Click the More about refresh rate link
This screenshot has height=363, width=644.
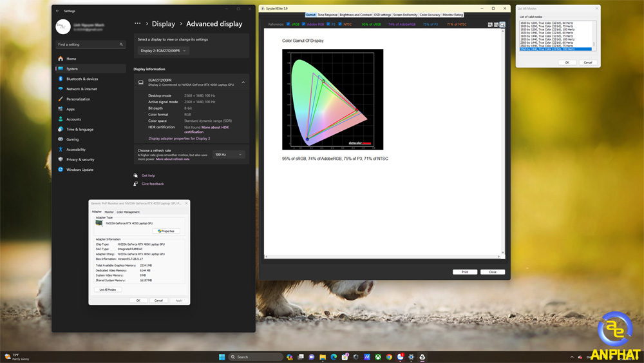tap(173, 159)
